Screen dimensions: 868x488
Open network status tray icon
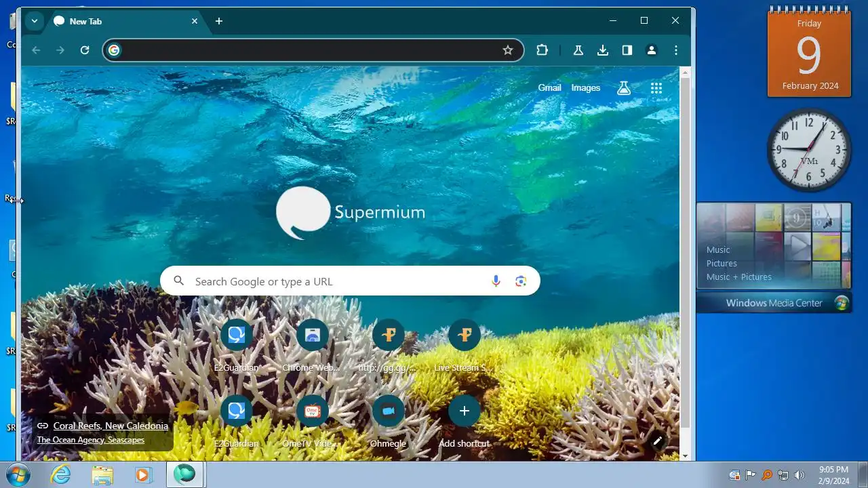pos(783,475)
